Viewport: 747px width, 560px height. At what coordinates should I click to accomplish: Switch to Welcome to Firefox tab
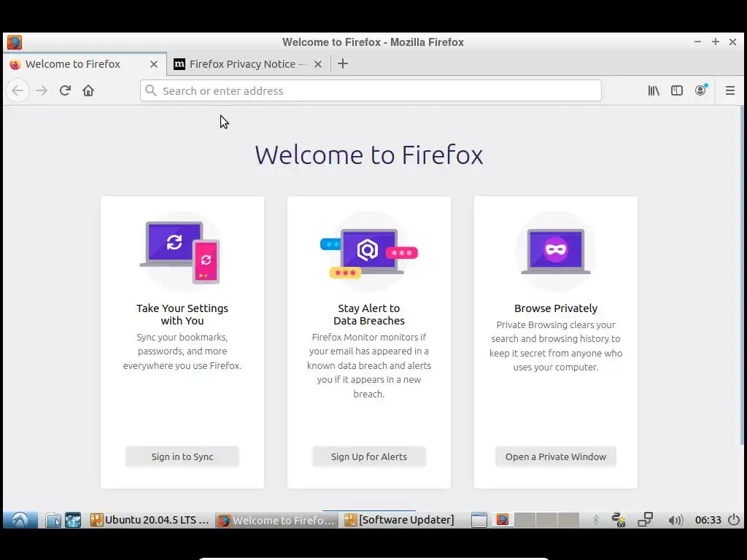(85, 64)
